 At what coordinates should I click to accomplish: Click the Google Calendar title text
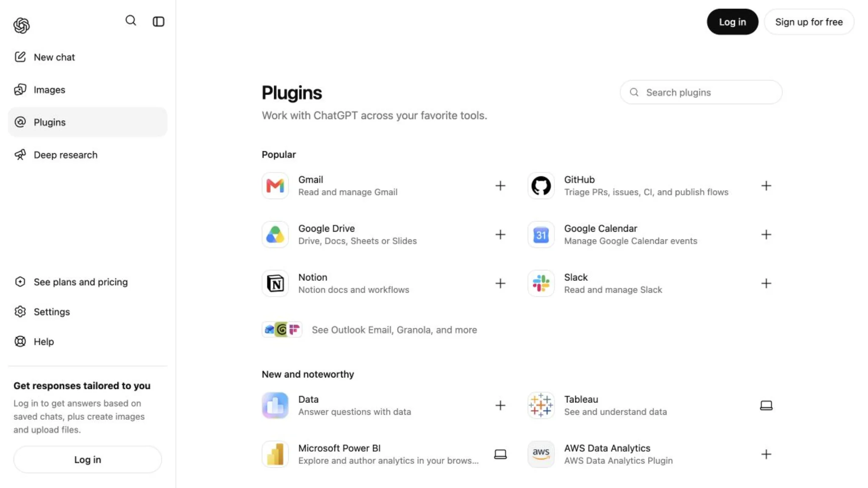(601, 228)
